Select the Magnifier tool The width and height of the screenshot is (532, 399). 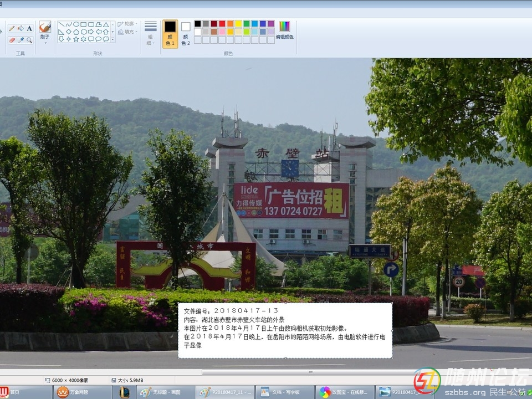(x=29, y=40)
